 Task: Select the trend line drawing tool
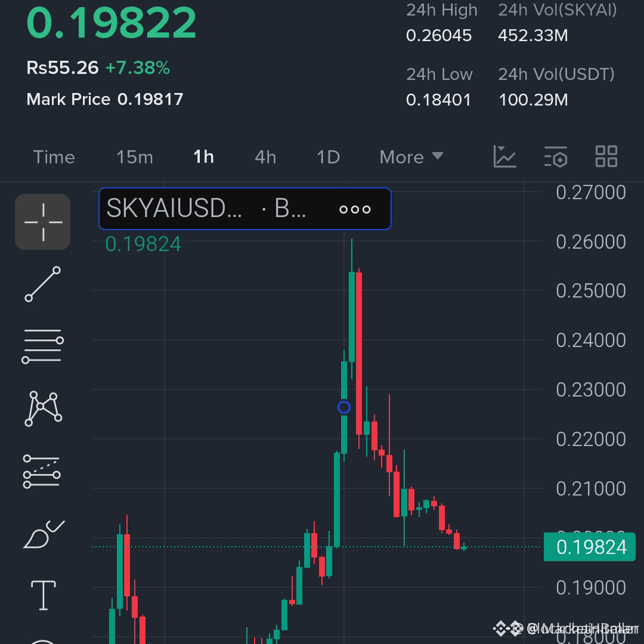click(43, 284)
